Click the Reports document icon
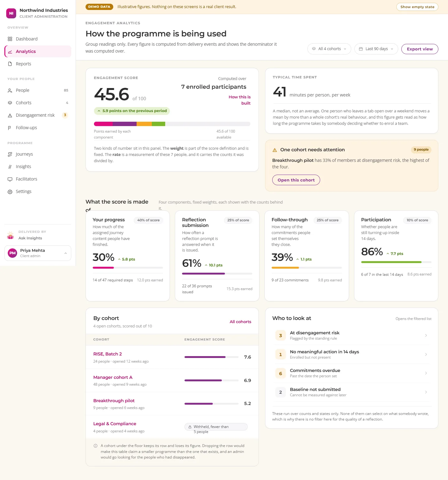The width and height of the screenshot is (448, 480). click(x=10, y=64)
